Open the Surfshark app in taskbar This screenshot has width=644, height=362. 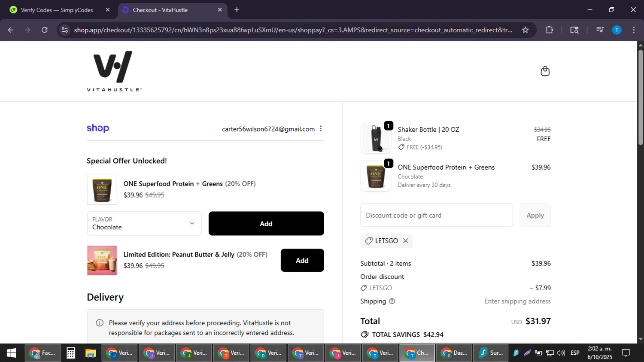(x=491, y=353)
